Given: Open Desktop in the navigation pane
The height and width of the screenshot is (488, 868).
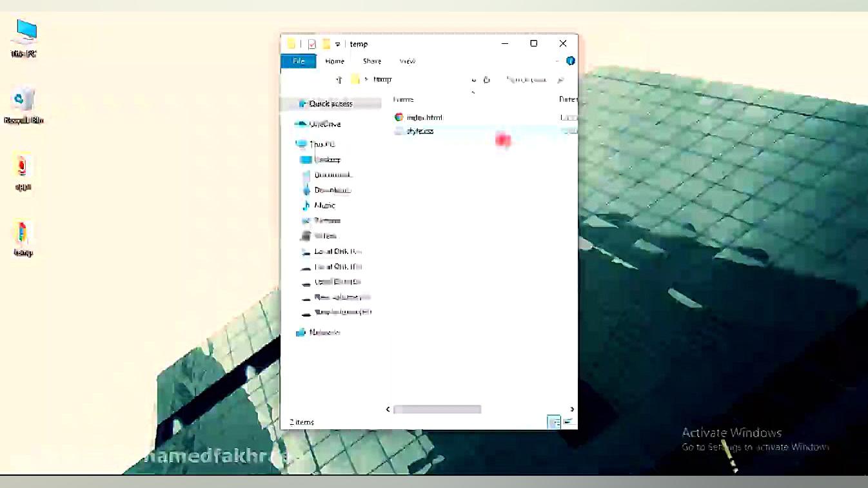Looking at the screenshot, I should (x=327, y=159).
